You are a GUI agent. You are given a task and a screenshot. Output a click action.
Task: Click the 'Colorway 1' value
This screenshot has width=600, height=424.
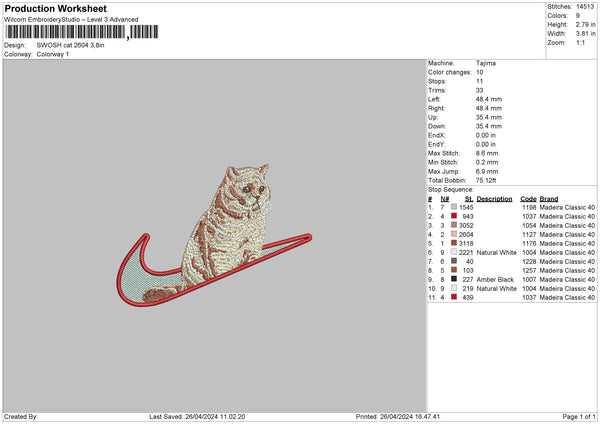(53, 54)
